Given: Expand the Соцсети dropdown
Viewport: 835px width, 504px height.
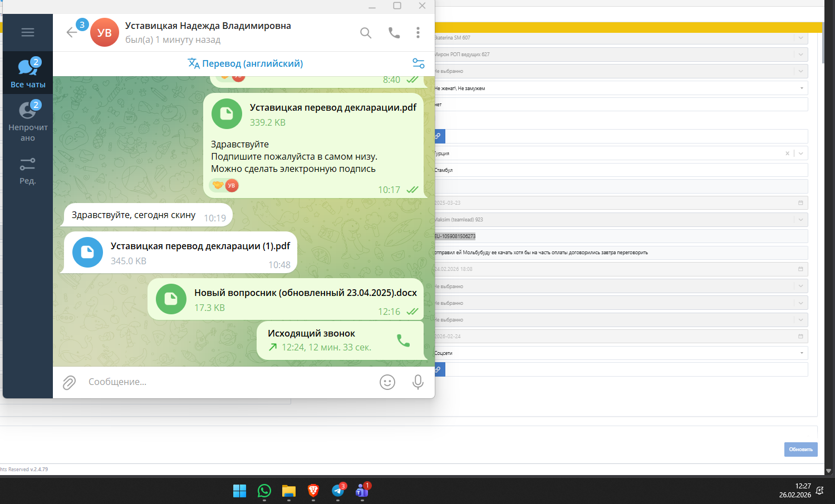Looking at the screenshot, I should tap(802, 353).
